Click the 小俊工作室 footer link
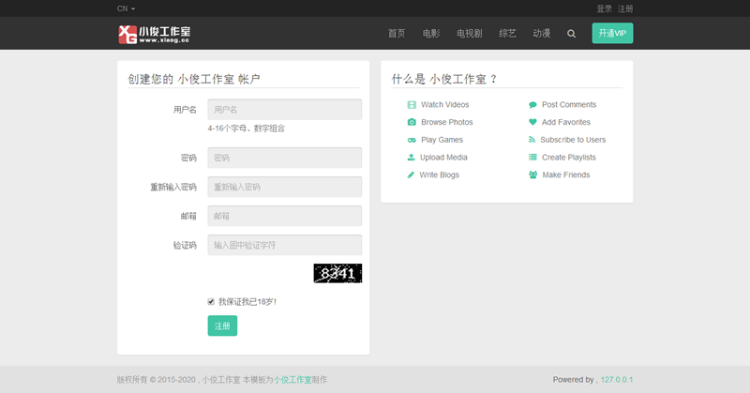Screen dimensions: 750x393 tap(292, 380)
